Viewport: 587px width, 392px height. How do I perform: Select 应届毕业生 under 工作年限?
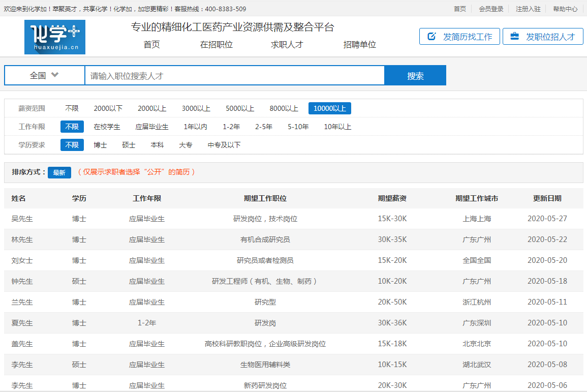click(151, 127)
